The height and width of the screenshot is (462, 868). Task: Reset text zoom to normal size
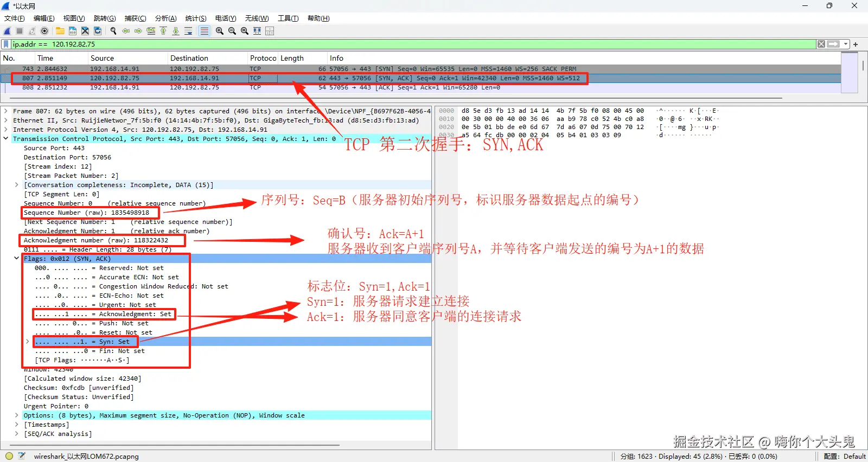coord(245,31)
